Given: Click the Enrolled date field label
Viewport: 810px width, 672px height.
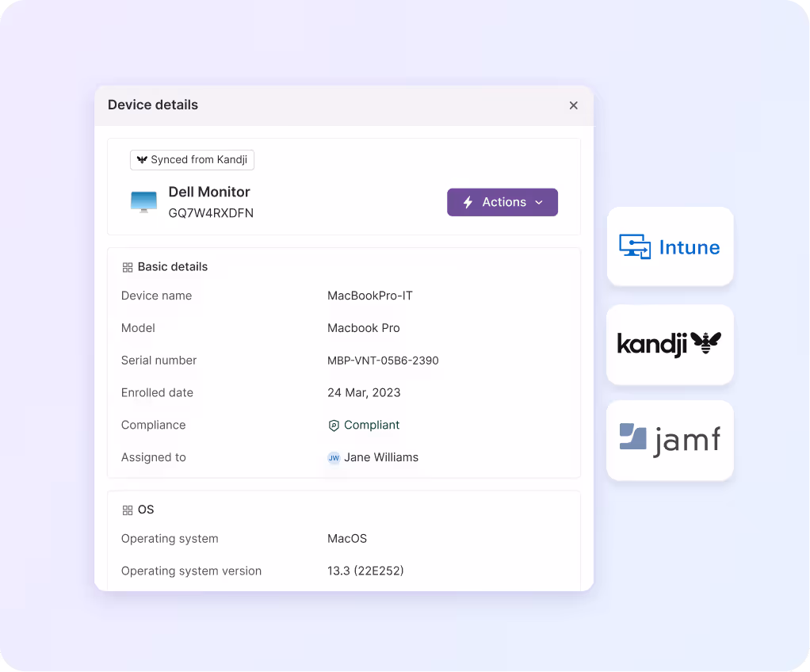Looking at the screenshot, I should [157, 392].
